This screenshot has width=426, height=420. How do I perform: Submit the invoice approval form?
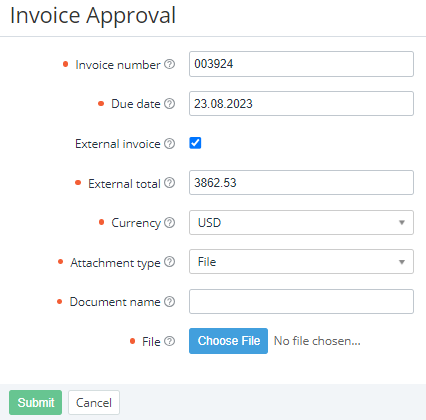[x=36, y=402]
